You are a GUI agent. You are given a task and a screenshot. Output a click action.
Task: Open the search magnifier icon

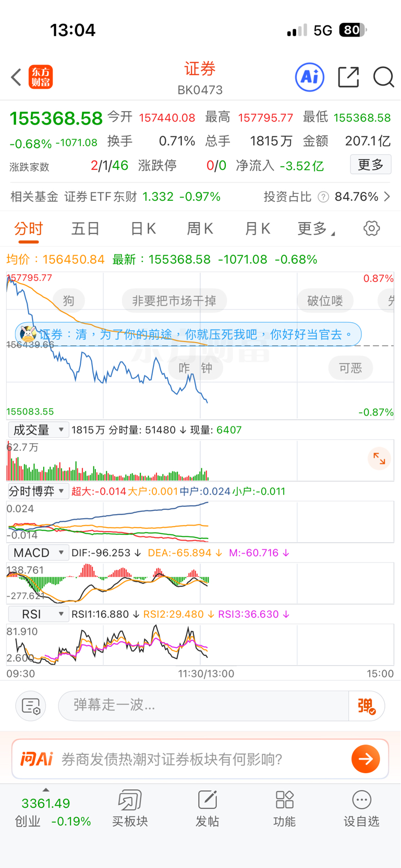point(383,77)
